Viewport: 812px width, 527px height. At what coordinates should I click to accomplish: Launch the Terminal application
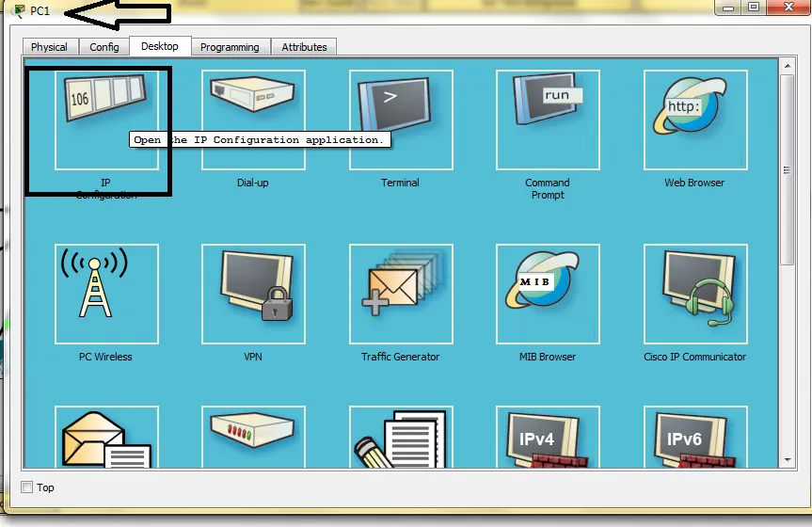pyautogui.click(x=401, y=120)
